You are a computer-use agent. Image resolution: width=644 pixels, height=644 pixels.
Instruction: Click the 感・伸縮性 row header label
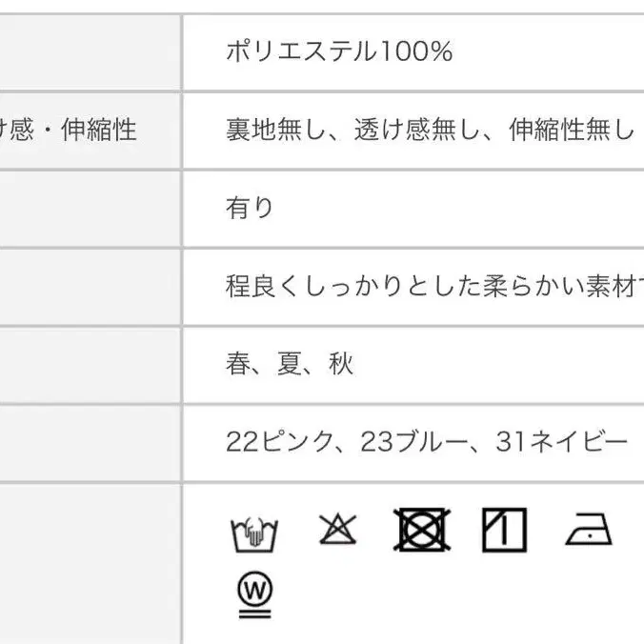(x=68, y=131)
